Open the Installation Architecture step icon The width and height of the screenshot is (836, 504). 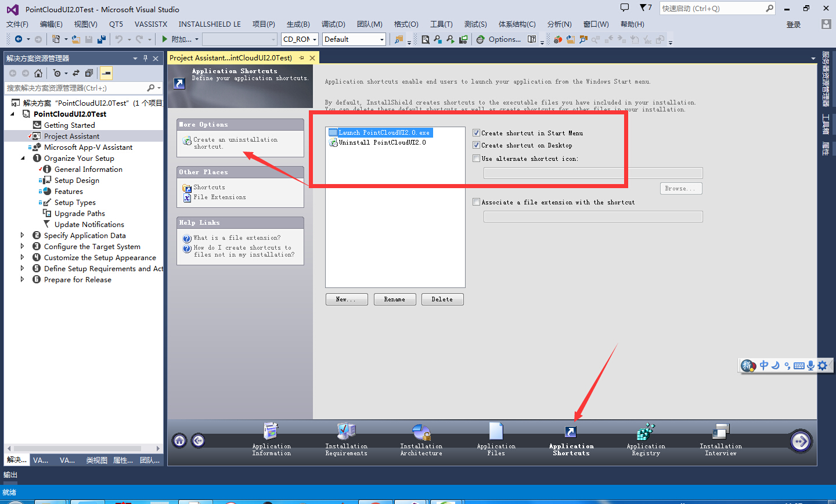pos(421,431)
